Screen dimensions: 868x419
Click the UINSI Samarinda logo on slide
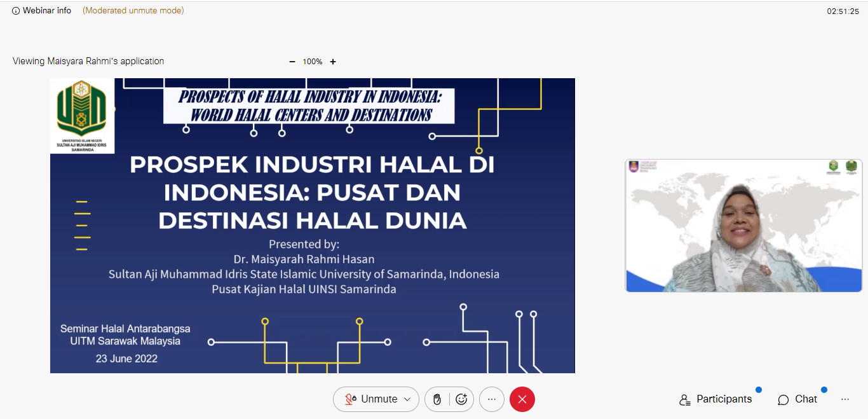point(83,116)
